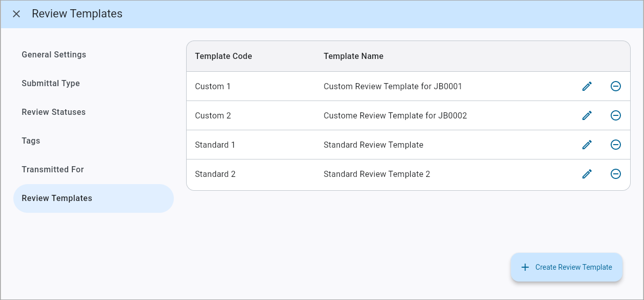The height and width of the screenshot is (300, 644).
Task: Close the Review Templates dialog
Action: [16, 14]
